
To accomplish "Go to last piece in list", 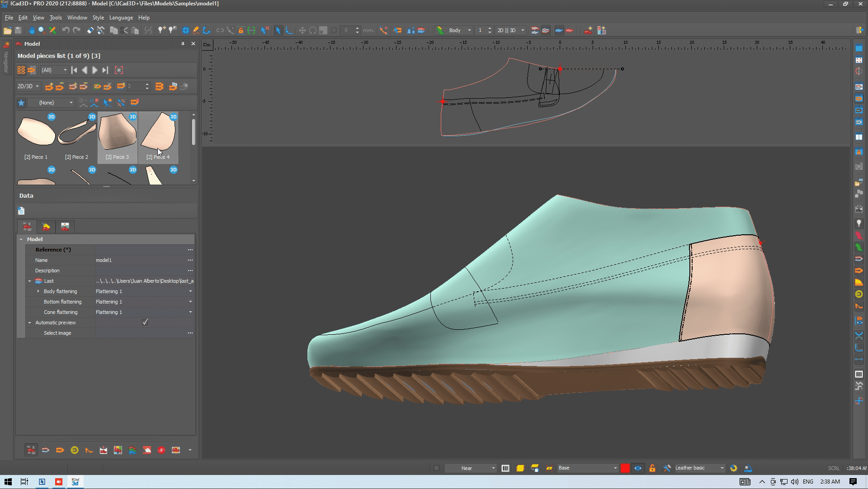I will [105, 70].
